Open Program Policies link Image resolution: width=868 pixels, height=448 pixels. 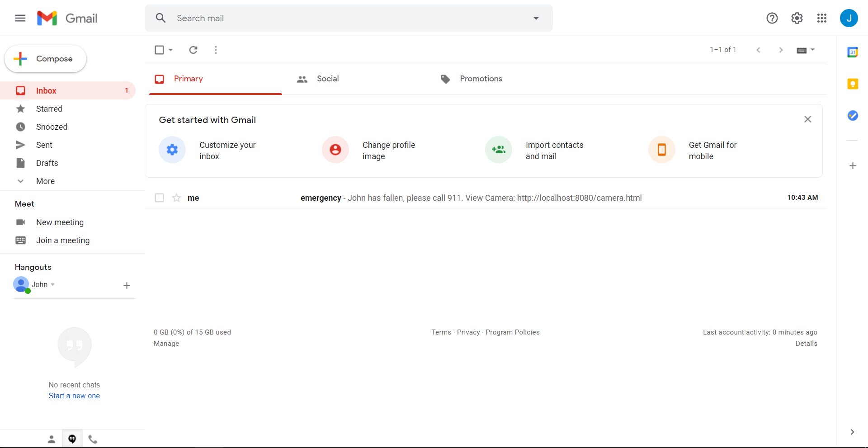click(x=513, y=332)
